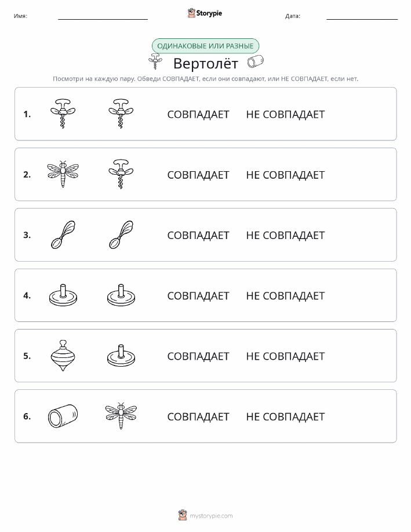
Task: Click the dragonfly picture in row 2
Action: tap(63, 174)
